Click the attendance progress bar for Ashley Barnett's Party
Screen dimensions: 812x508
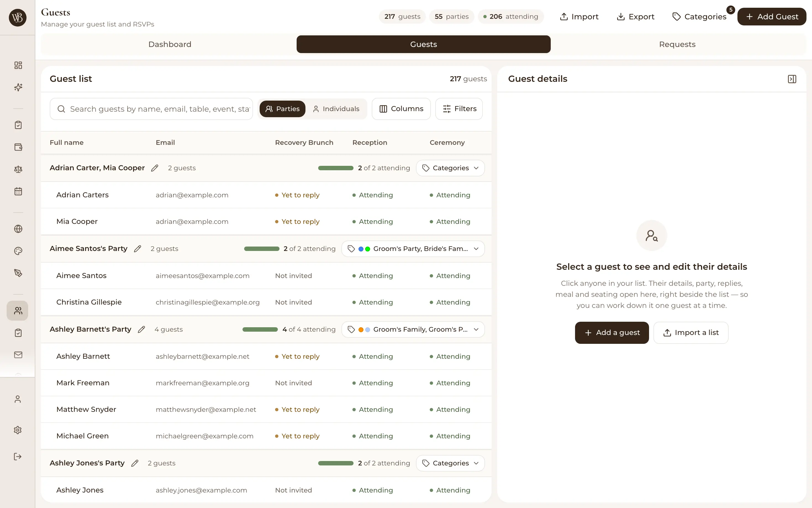pos(260,330)
